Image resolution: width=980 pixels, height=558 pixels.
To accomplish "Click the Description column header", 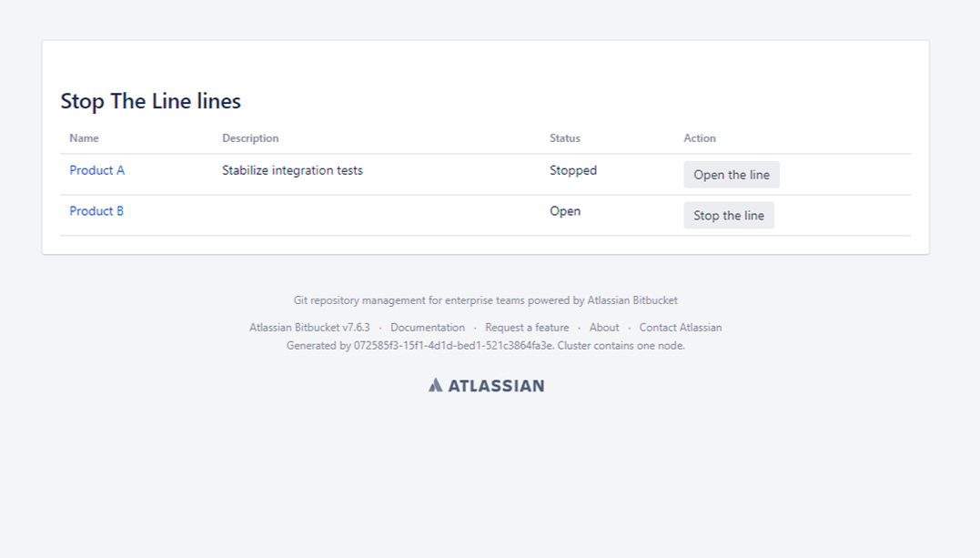I will (x=250, y=138).
